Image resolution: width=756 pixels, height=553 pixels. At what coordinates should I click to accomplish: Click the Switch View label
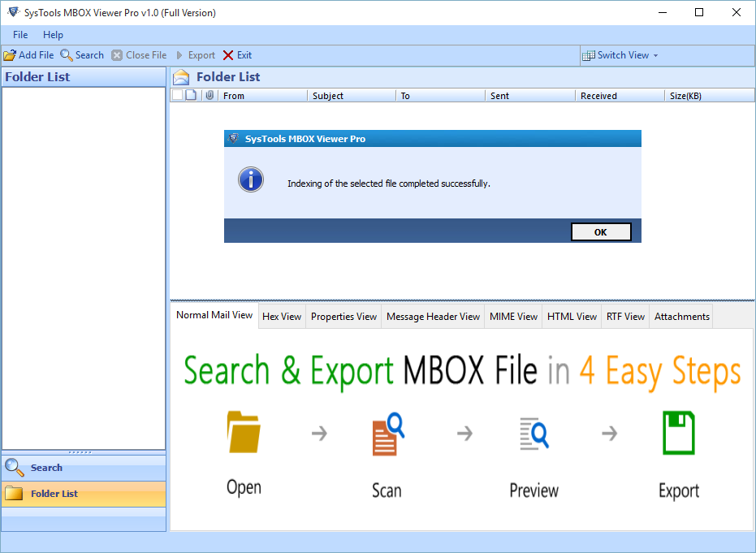(x=623, y=55)
